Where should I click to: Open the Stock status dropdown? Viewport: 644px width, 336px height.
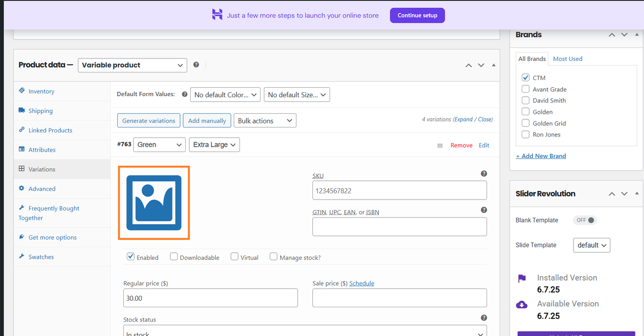tap(305, 331)
